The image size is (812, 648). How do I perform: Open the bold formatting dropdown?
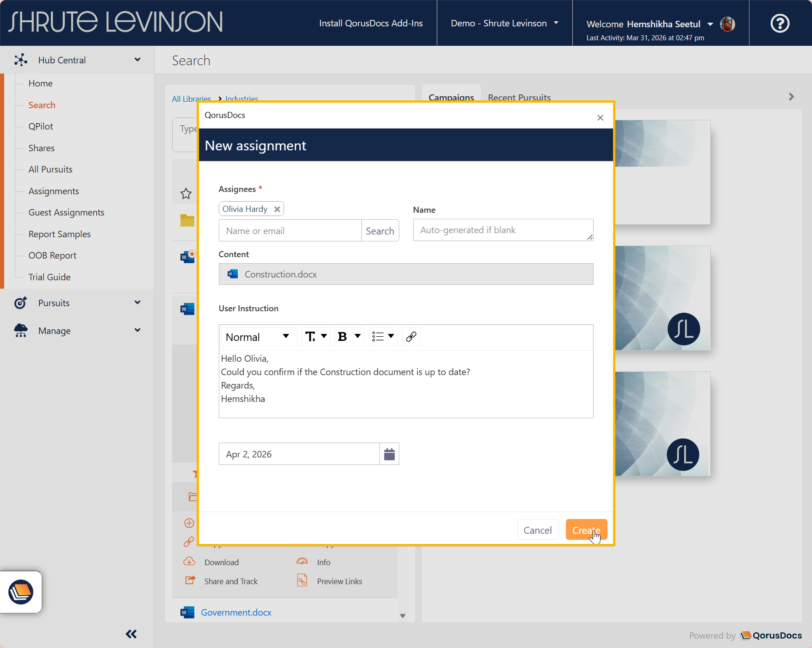349,337
